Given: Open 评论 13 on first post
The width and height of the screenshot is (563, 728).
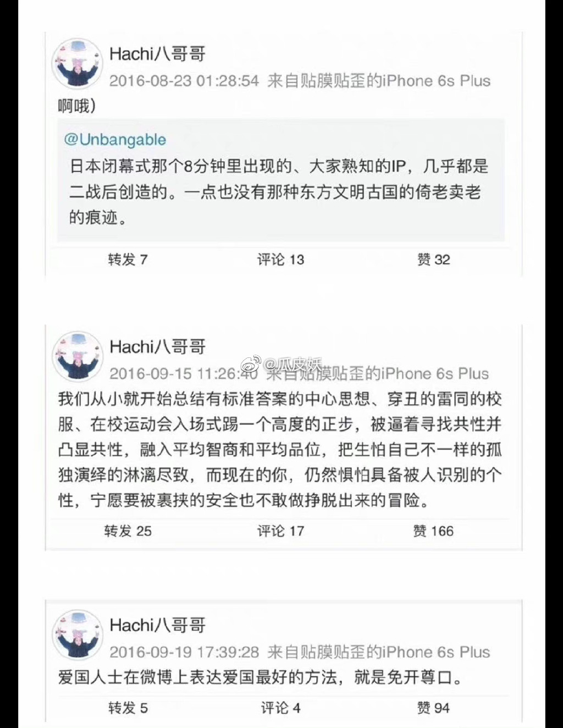Looking at the screenshot, I should tap(280, 260).
